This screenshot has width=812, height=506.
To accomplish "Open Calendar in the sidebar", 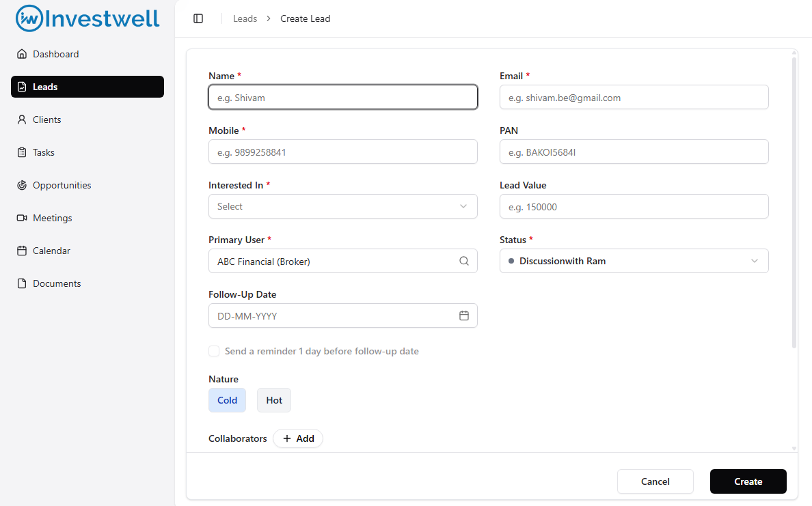I will 87,251.
